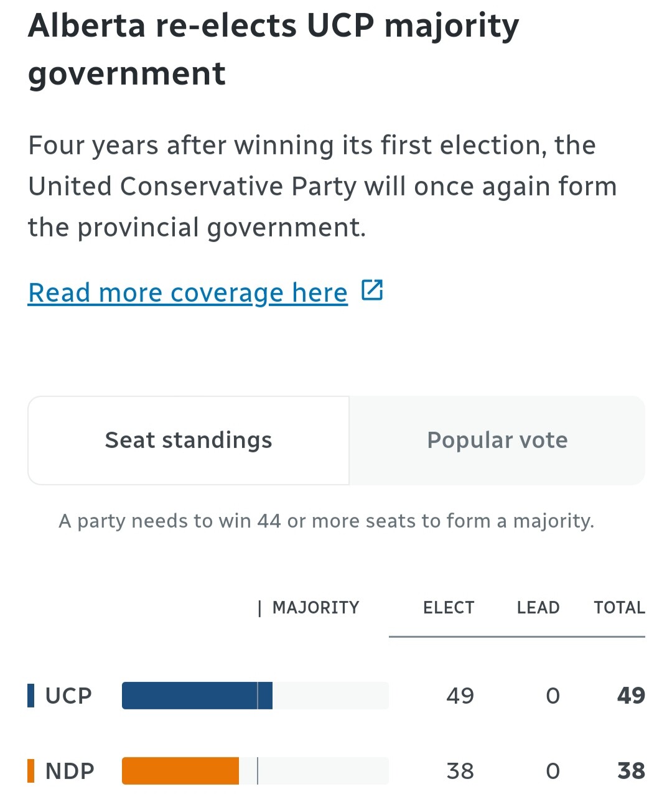This screenshot has width=672, height=812.
Task: Open the Read more coverage here link
Action: click(x=187, y=292)
